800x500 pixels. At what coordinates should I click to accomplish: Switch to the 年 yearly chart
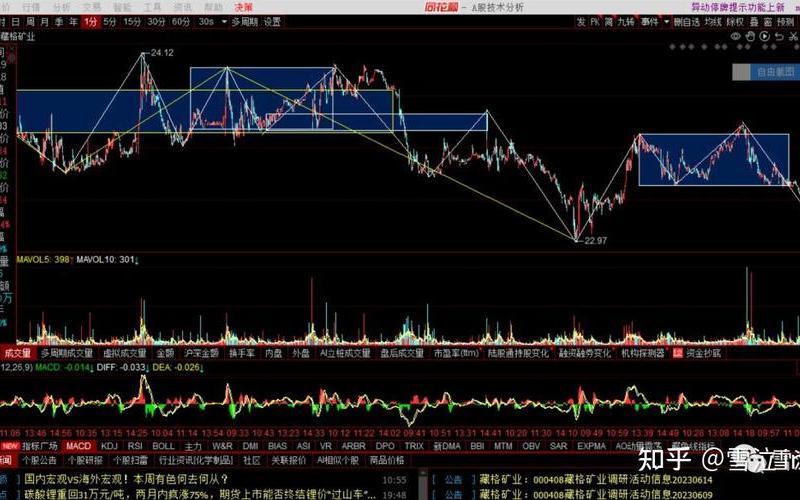pyautogui.click(x=73, y=22)
